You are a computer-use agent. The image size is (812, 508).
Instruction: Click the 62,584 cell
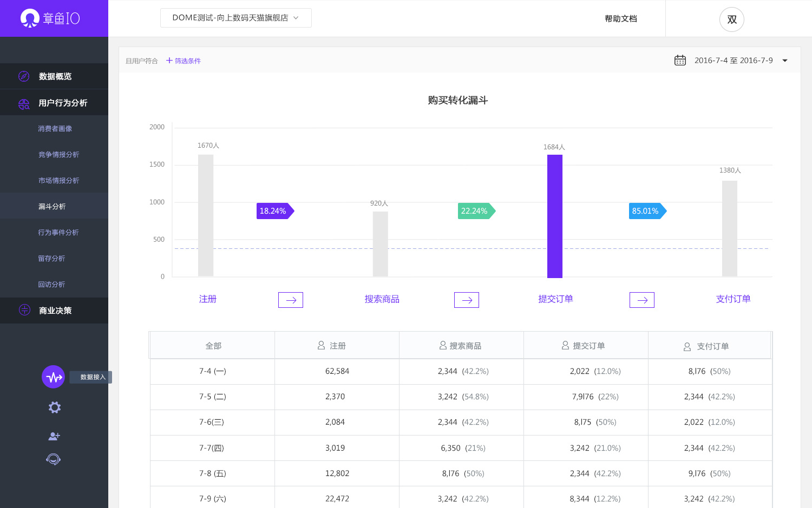337,371
